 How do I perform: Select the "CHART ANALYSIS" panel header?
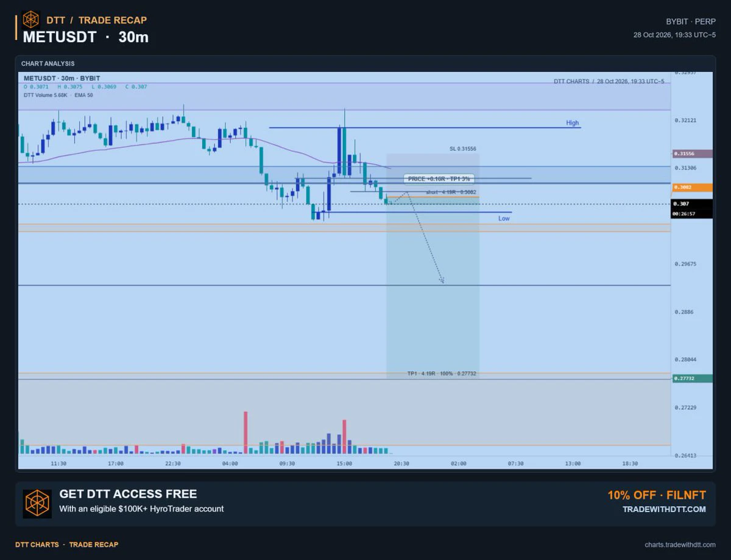48,63
